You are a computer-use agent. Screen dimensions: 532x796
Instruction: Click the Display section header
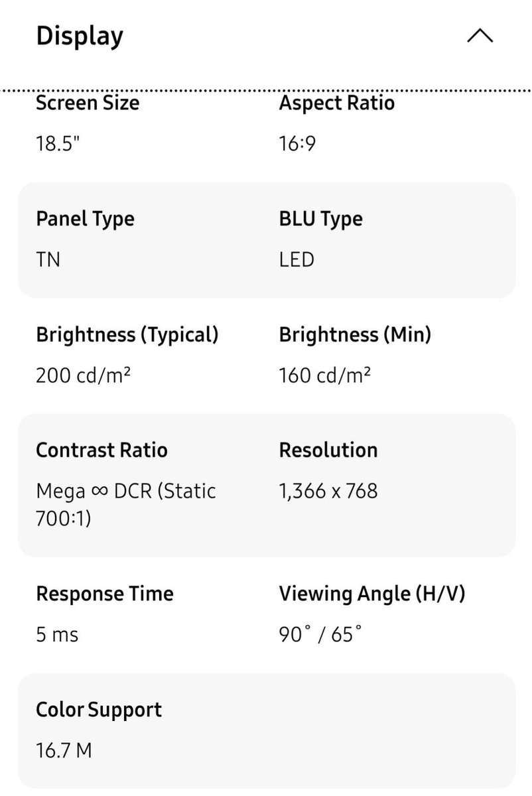pos(79,36)
